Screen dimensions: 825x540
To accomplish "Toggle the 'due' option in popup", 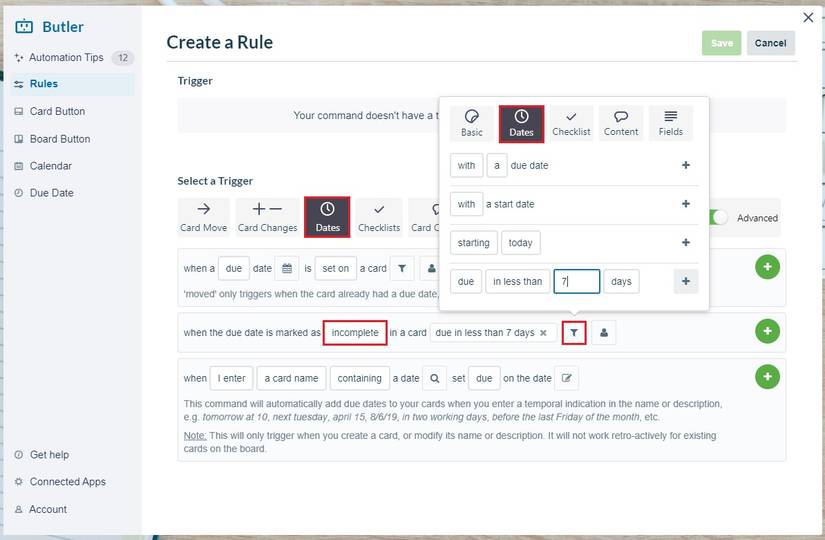I will click(466, 282).
